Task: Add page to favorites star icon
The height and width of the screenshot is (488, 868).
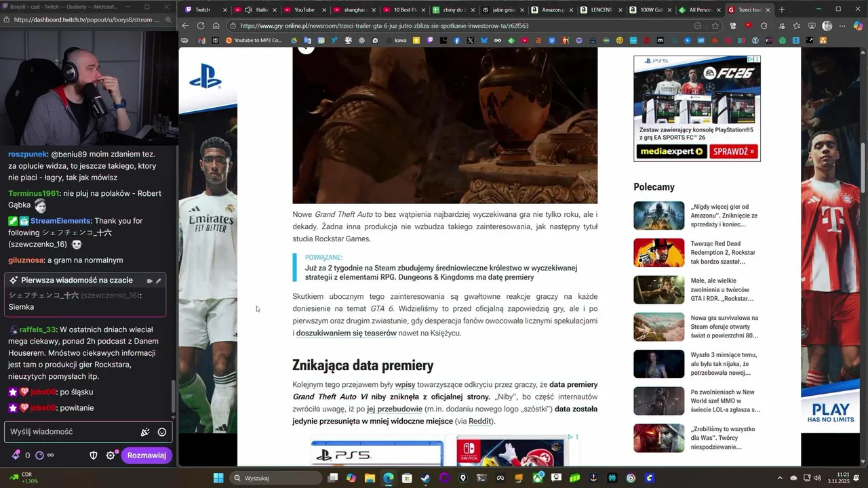Action: pos(715,26)
